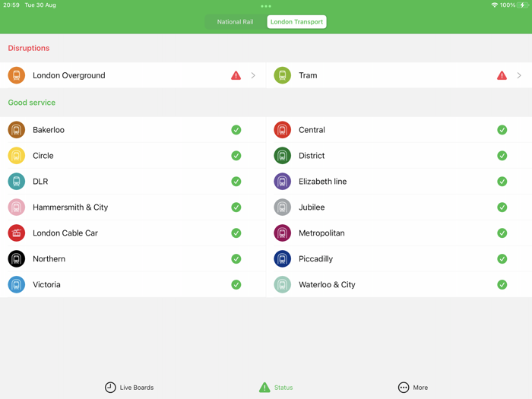Click the District good service checkmark
This screenshot has width=532, height=399.
click(502, 156)
